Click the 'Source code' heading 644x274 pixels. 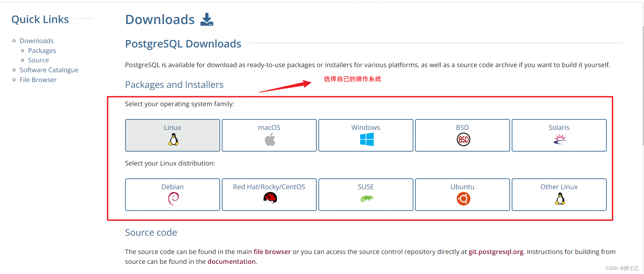click(151, 232)
